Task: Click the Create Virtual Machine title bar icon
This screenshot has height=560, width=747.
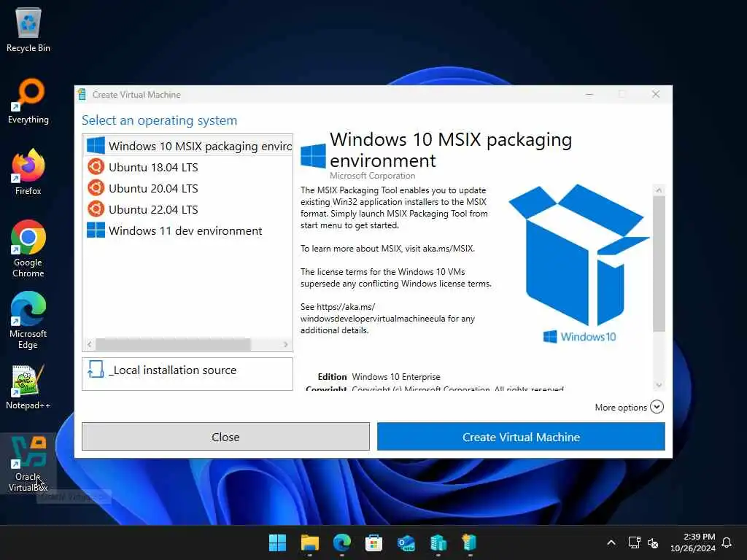Action: (82, 94)
